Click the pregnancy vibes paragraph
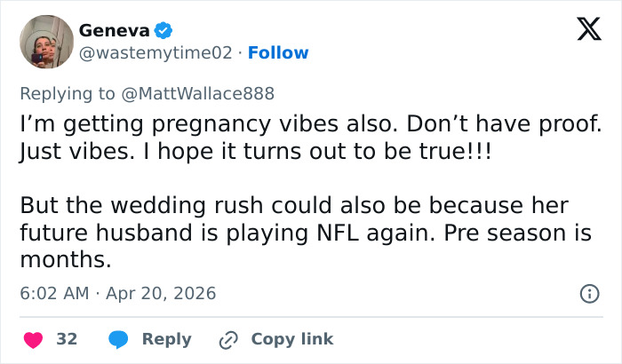This screenshot has width=622, height=364. [x=310, y=138]
